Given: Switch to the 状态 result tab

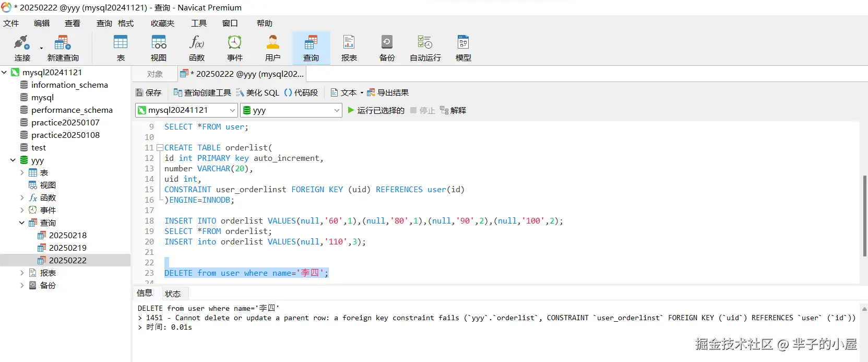Looking at the screenshot, I should coord(173,294).
